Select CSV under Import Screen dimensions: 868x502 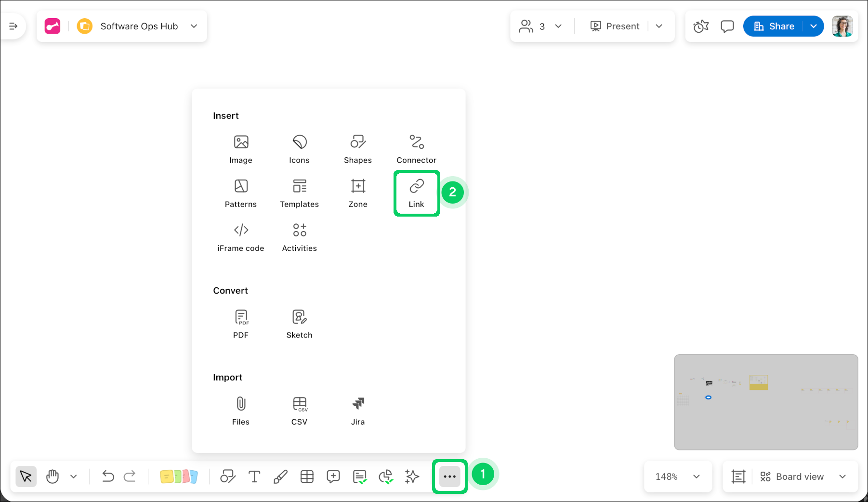(299, 411)
